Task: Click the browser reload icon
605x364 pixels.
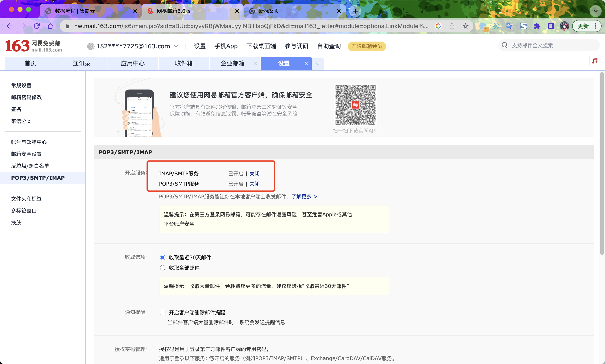Action: [x=37, y=26]
